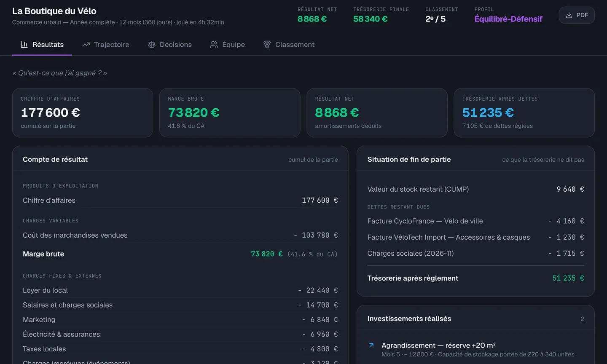Click the Marge brute 73 820 € line
Viewport: 607px width, 364px height.
pyautogui.click(x=180, y=254)
